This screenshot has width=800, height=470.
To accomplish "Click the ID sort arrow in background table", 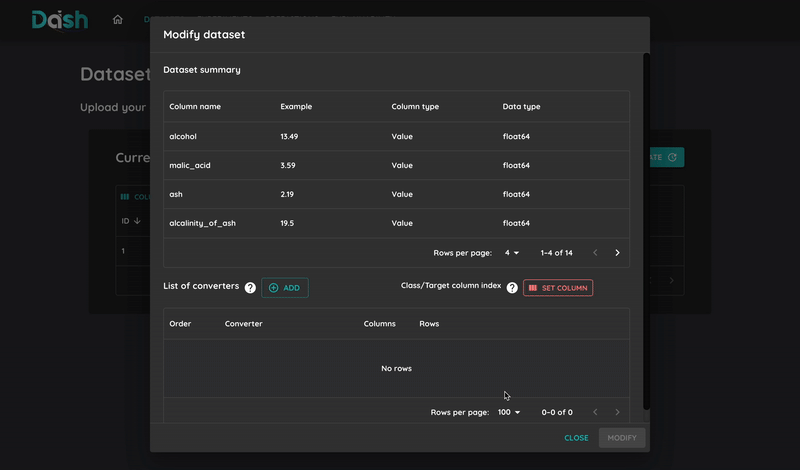I will coord(137,221).
